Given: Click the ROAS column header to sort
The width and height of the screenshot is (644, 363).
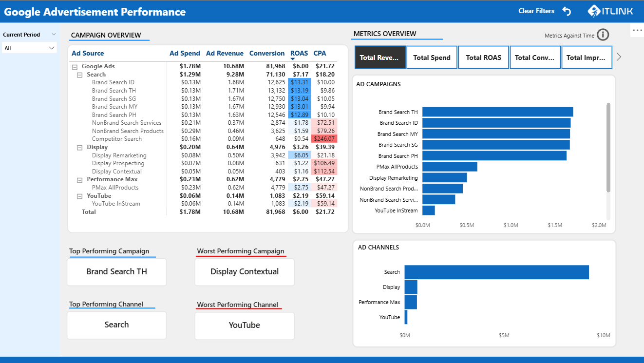Looking at the screenshot, I should [299, 53].
